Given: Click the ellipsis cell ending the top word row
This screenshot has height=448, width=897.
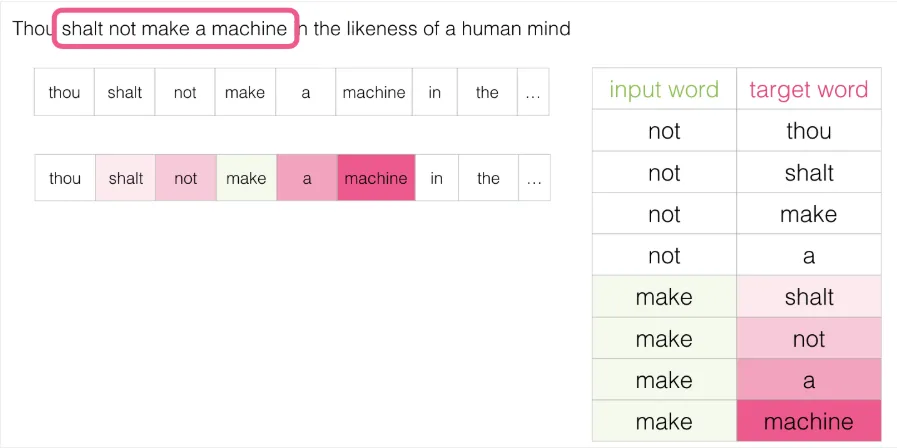Looking at the screenshot, I should coord(532,93).
